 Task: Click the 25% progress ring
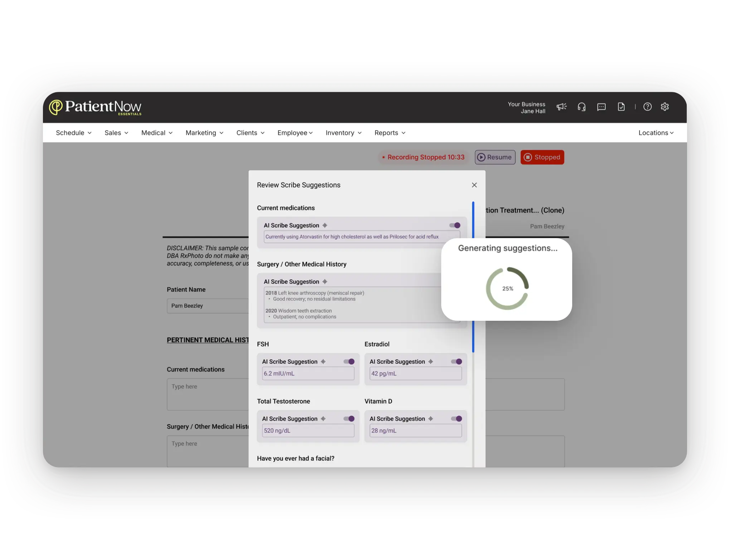507,289
